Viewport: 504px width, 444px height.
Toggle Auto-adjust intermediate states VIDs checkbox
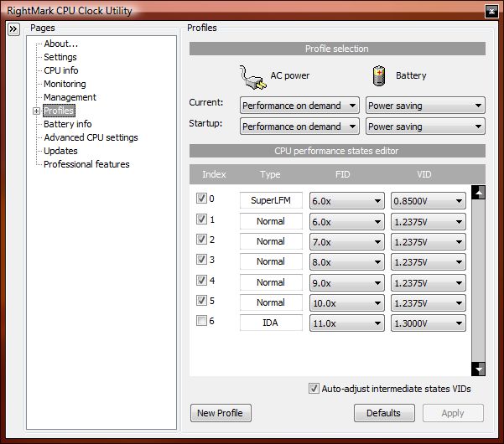point(314,389)
